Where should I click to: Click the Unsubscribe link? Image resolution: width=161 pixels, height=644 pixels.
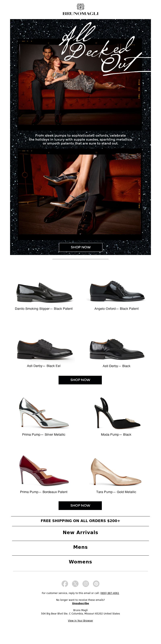80,603
